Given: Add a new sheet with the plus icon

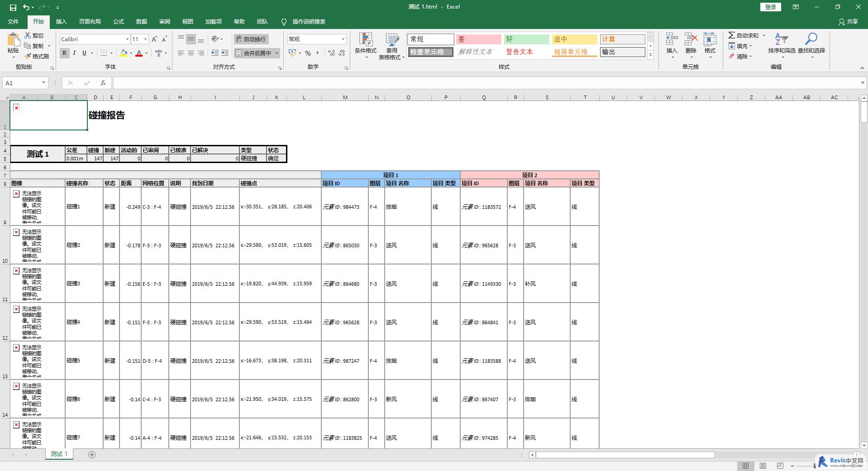Looking at the screenshot, I should [x=92, y=455].
